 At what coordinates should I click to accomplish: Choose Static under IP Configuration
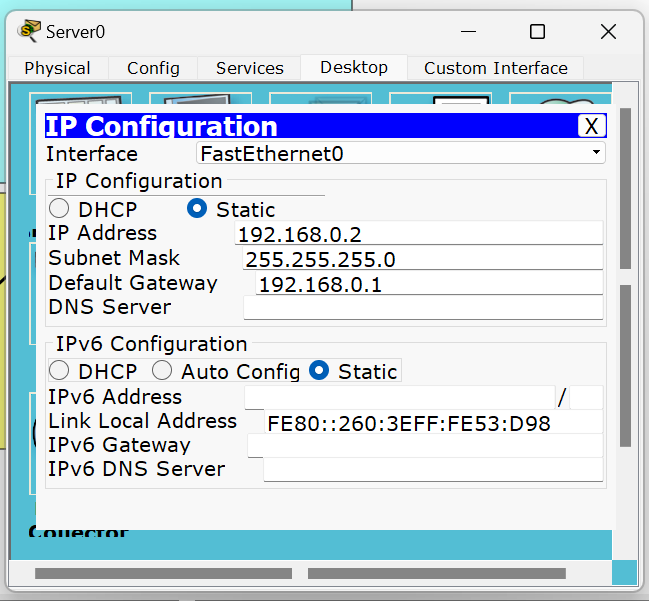click(x=198, y=209)
